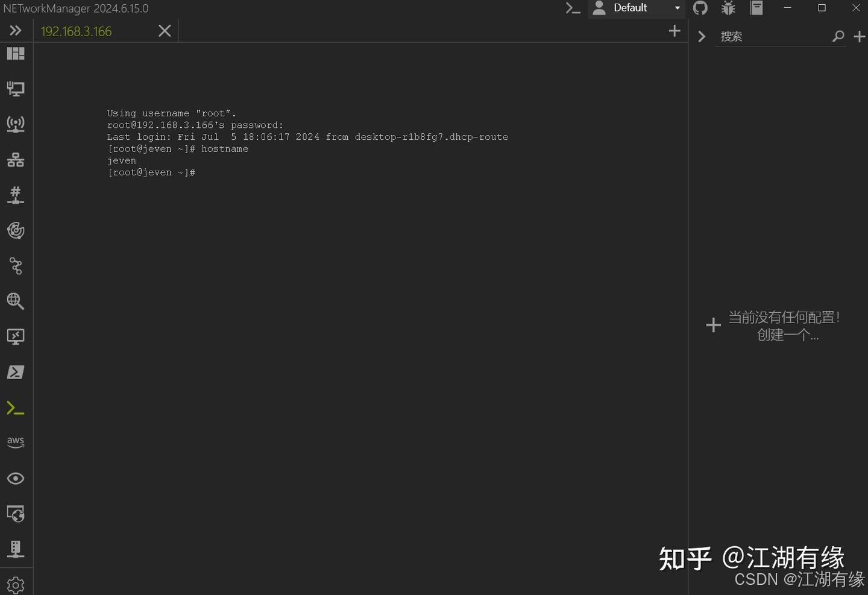The width and height of the screenshot is (868, 595).
Task: Open the Remote Desktop tool
Action: coord(15,336)
